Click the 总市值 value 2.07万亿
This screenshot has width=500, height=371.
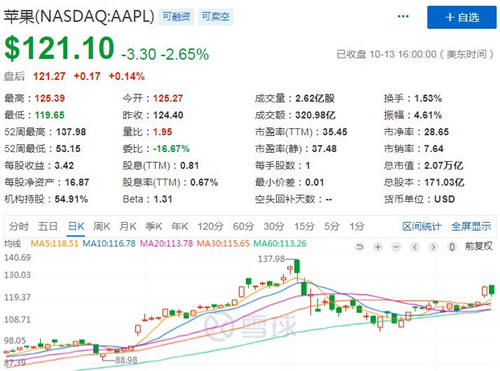tap(444, 166)
